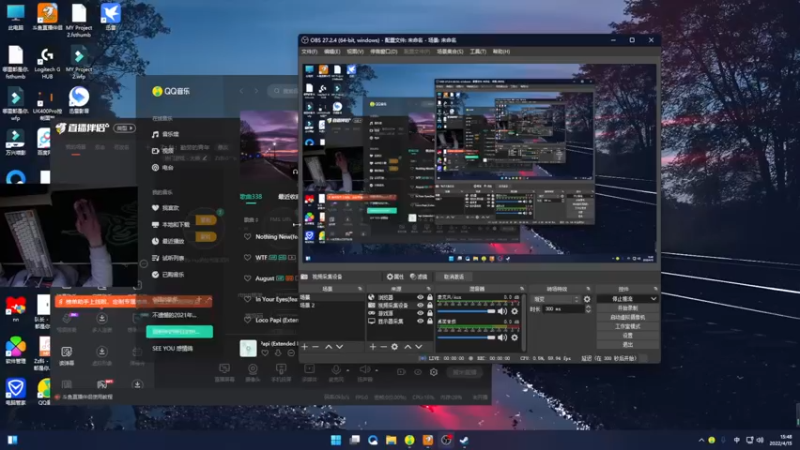Hide the display capture source
This screenshot has width=800, height=450.
(x=420, y=321)
